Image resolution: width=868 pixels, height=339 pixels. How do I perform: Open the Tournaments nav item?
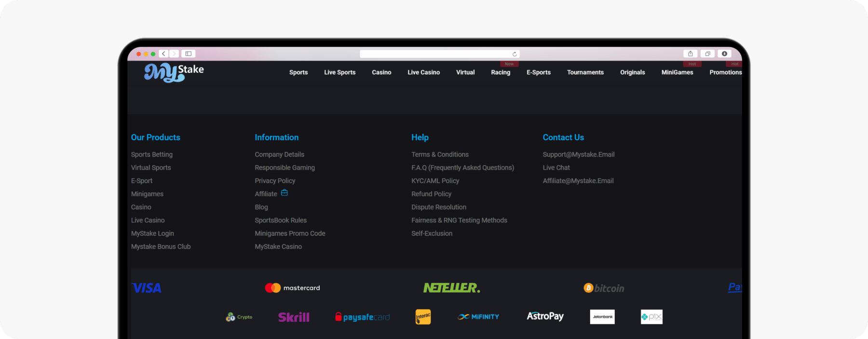[x=585, y=72]
